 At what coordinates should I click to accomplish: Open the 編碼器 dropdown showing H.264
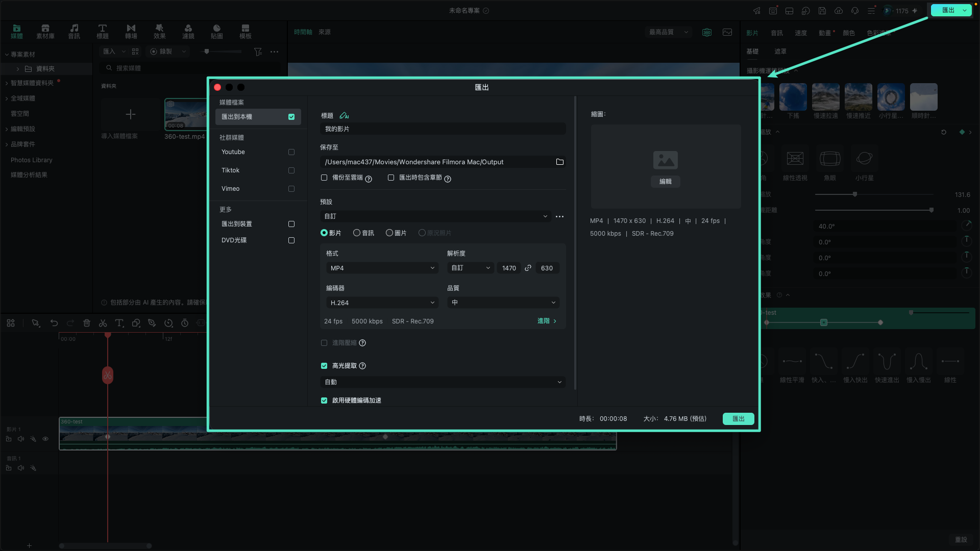382,303
